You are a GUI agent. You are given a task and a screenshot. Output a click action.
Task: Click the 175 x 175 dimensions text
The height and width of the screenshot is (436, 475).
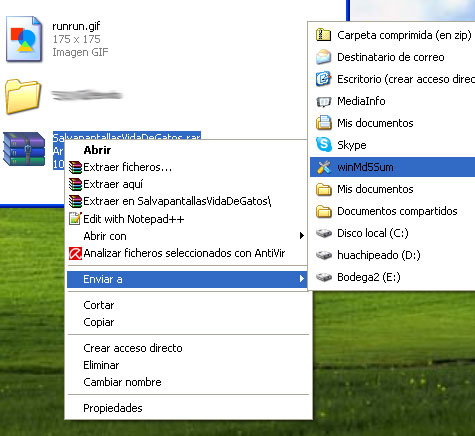pos(76,39)
